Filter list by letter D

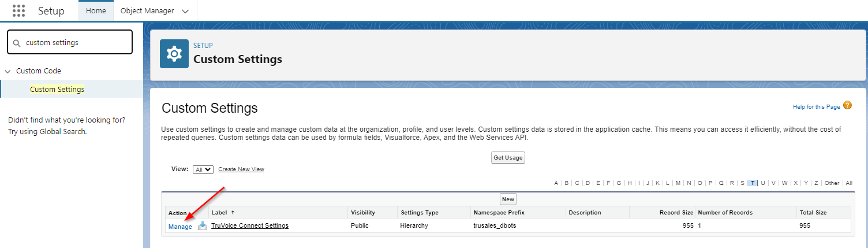pos(588,183)
